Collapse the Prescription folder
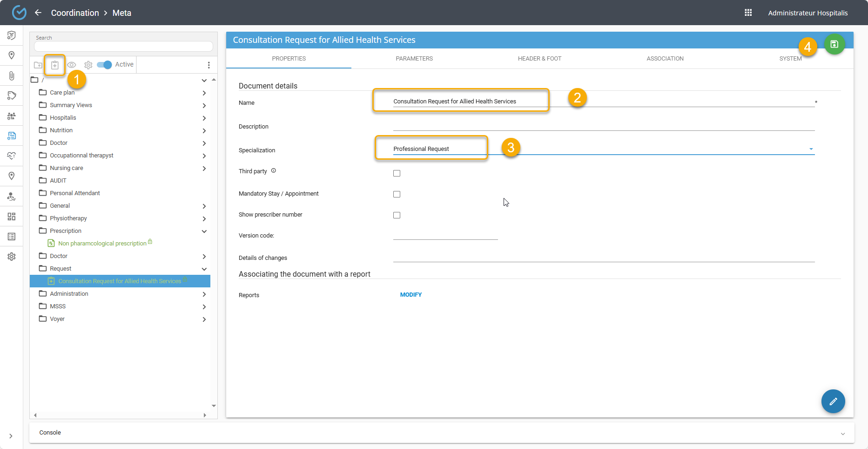 [204, 231]
